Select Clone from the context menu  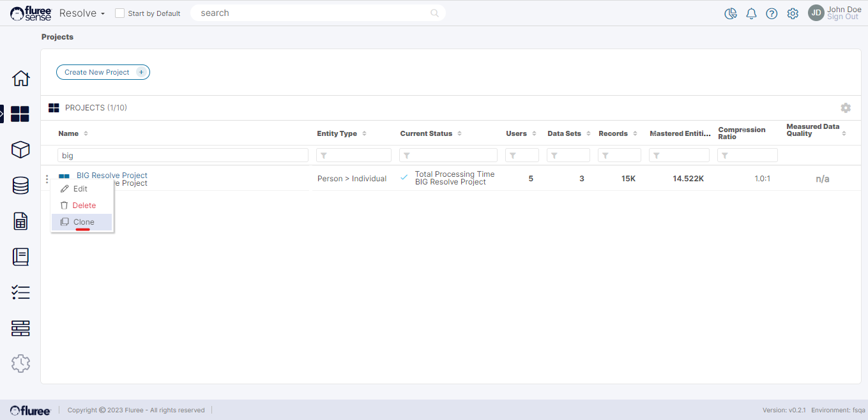coord(83,222)
